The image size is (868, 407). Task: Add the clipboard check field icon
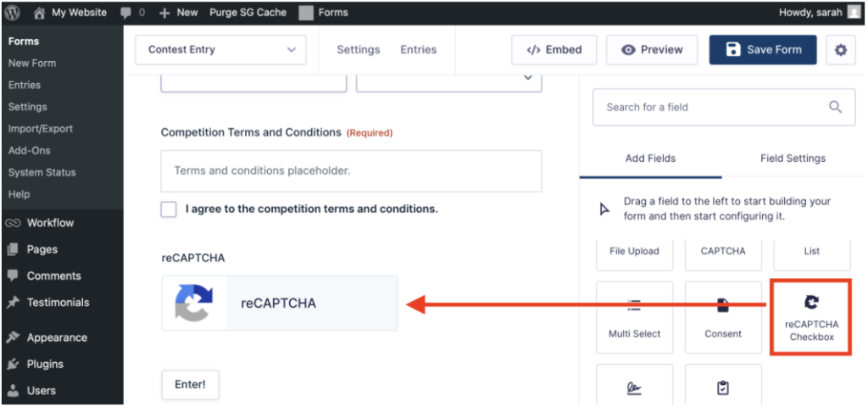point(723,389)
